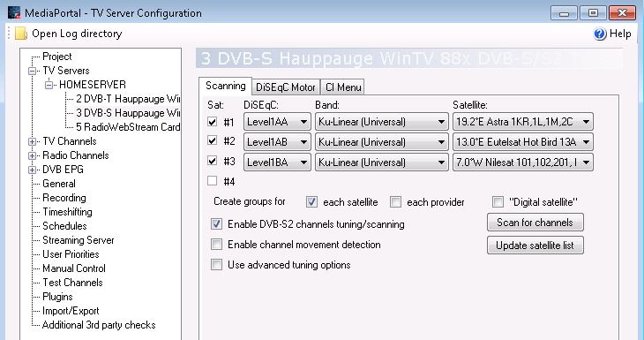Open Manual Control in tree
Screen dimensions: 644x340
[x=74, y=268]
